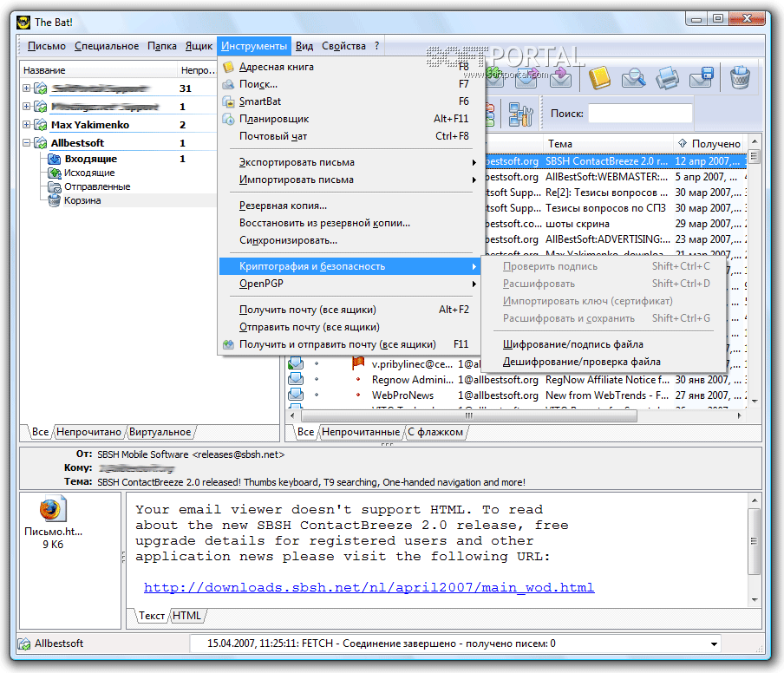Choose Синхронизировать... menu entry
Image resolution: width=784 pixels, height=673 pixels.
tap(349, 240)
